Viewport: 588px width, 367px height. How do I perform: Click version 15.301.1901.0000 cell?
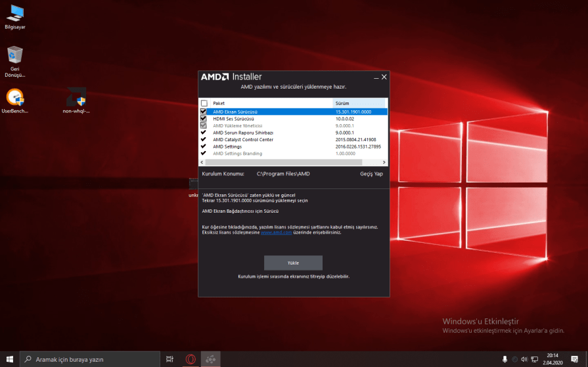pos(353,112)
